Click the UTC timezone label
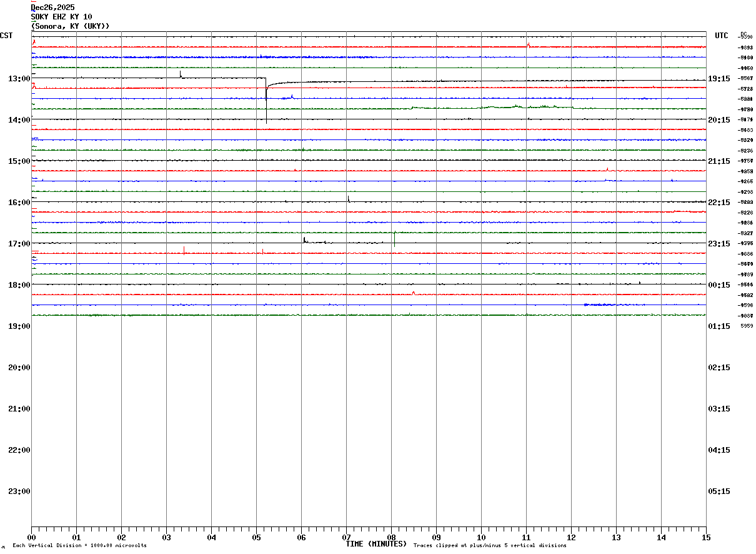The height and width of the screenshot is (554, 756). (722, 36)
